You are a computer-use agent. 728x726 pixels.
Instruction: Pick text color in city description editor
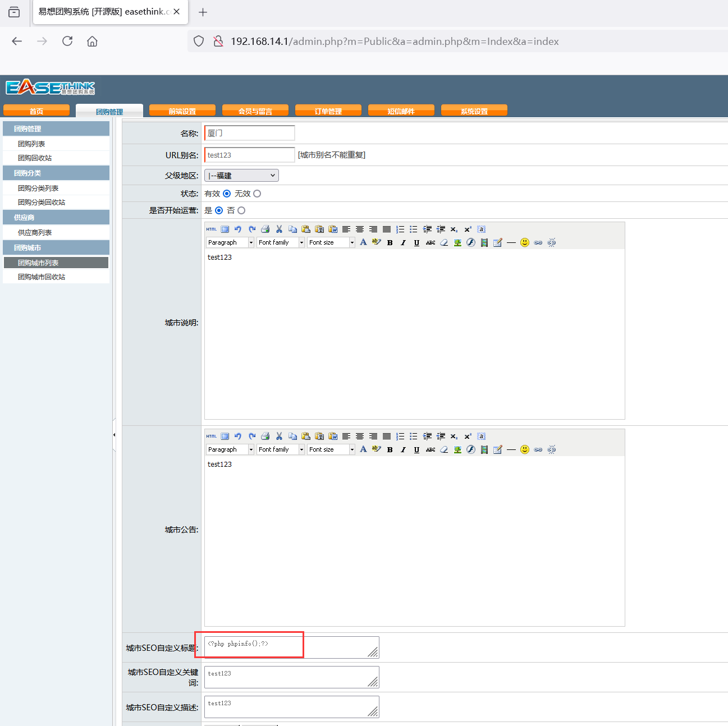363,242
